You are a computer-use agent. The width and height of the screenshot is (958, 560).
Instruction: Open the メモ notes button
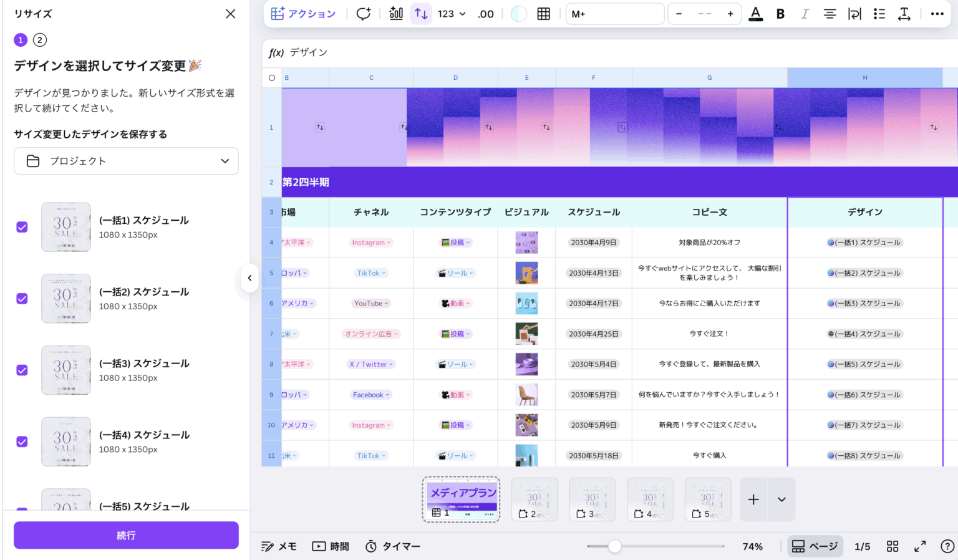279,546
